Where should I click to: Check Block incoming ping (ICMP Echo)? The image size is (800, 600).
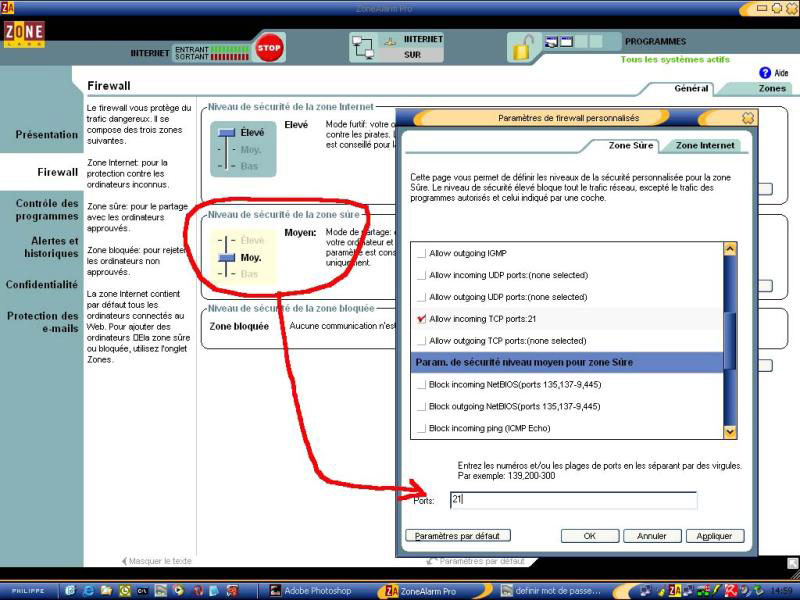[421, 428]
